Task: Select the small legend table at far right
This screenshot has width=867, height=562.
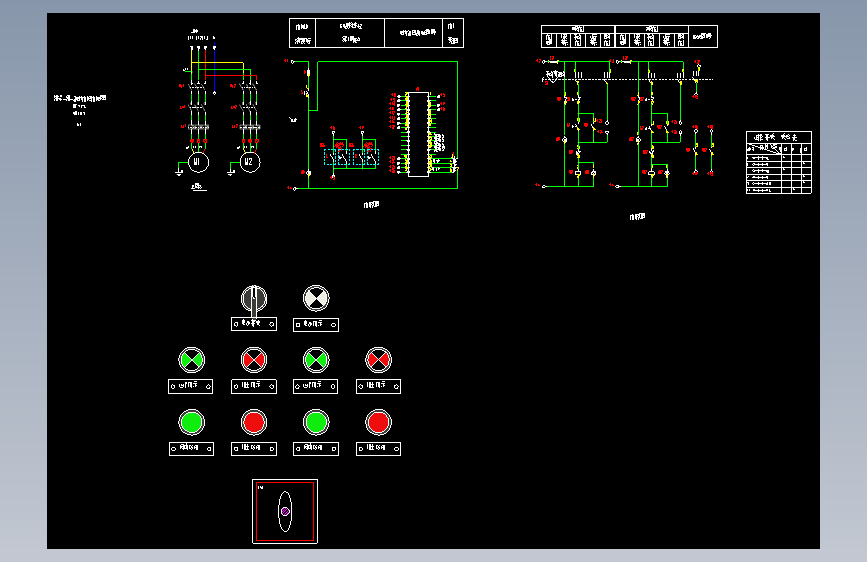Action: pos(779,163)
